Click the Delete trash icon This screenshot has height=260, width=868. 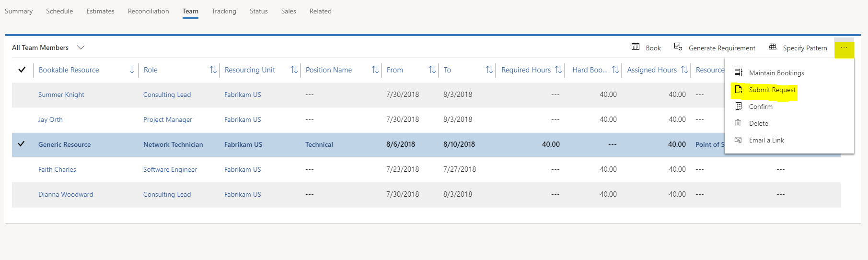[738, 123]
